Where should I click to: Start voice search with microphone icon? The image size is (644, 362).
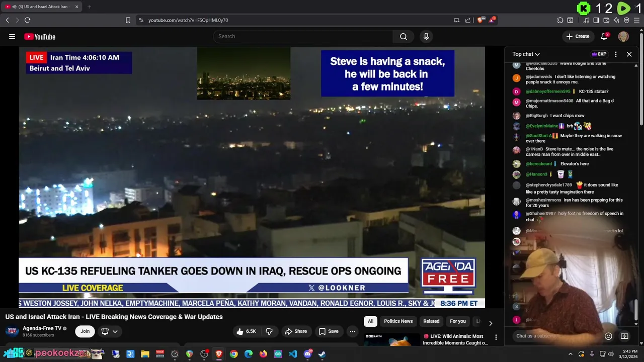click(426, 36)
